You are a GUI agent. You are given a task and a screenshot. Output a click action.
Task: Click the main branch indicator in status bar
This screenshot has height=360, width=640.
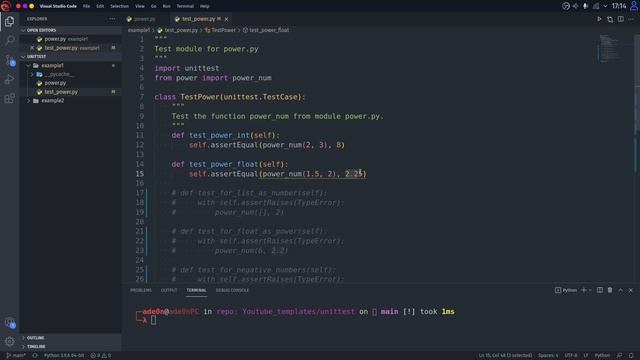pos(16,356)
